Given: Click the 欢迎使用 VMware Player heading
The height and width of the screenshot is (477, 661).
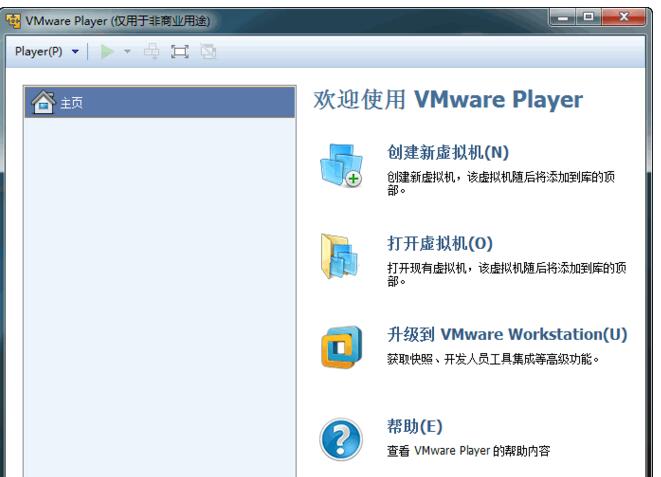Looking at the screenshot, I should pyautogui.click(x=448, y=99).
